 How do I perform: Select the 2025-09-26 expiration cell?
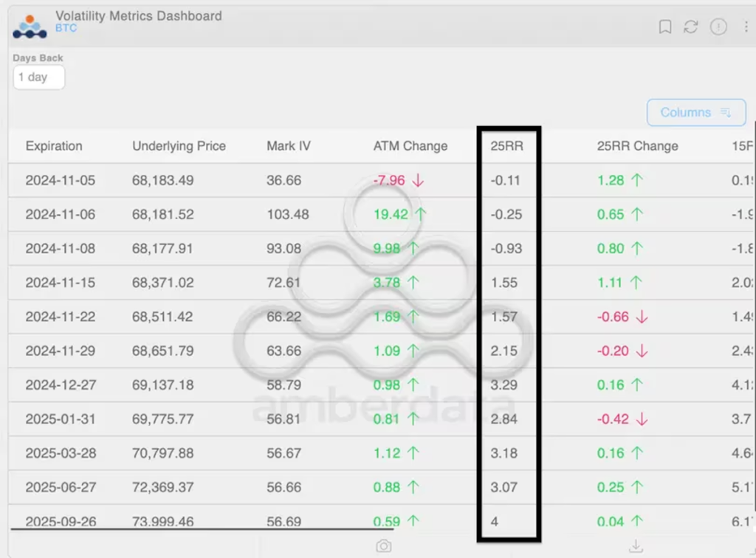(61, 521)
